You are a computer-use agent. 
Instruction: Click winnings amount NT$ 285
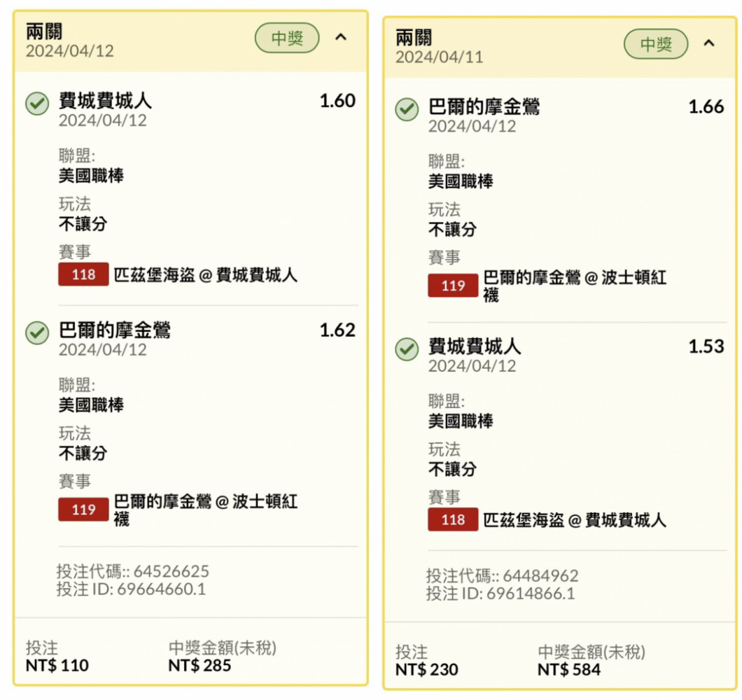click(x=199, y=666)
